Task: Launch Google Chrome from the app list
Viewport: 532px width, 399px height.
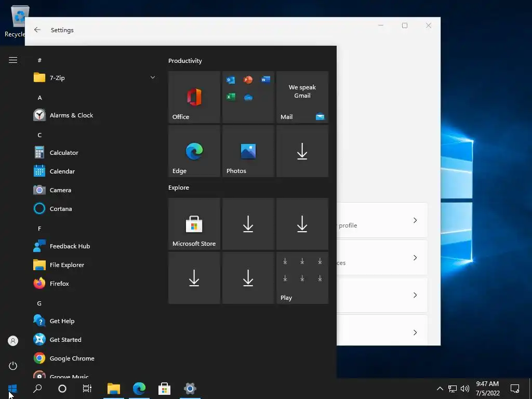Action: coord(95,358)
